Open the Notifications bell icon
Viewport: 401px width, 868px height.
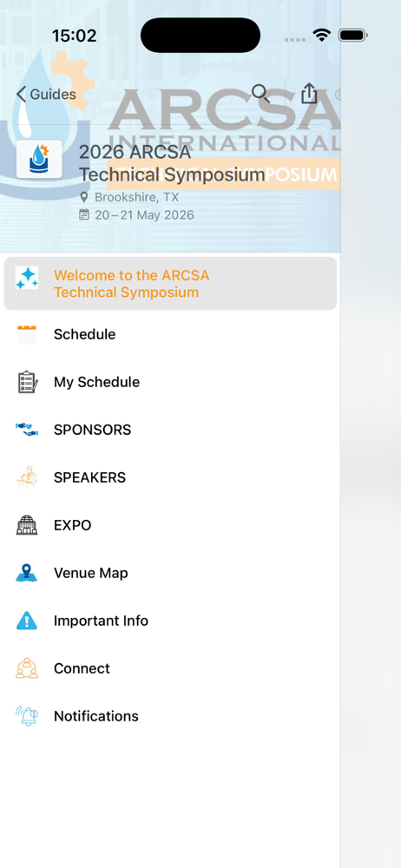[x=27, y=716]
